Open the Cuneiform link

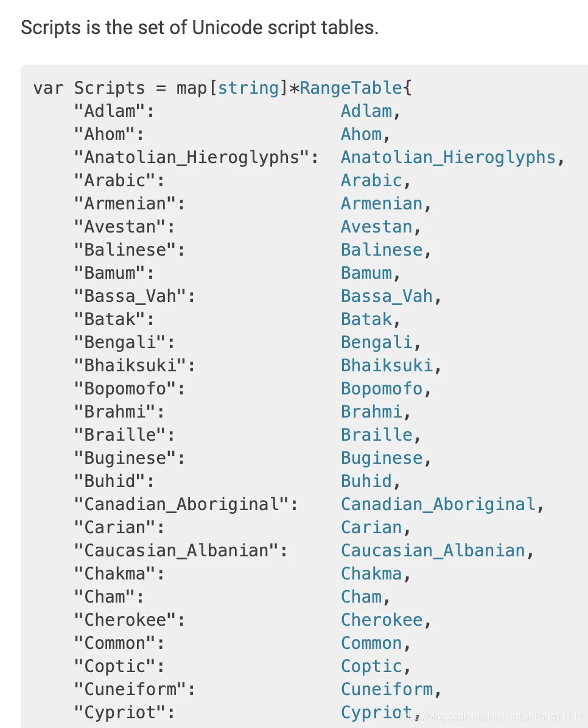point(387,690)
